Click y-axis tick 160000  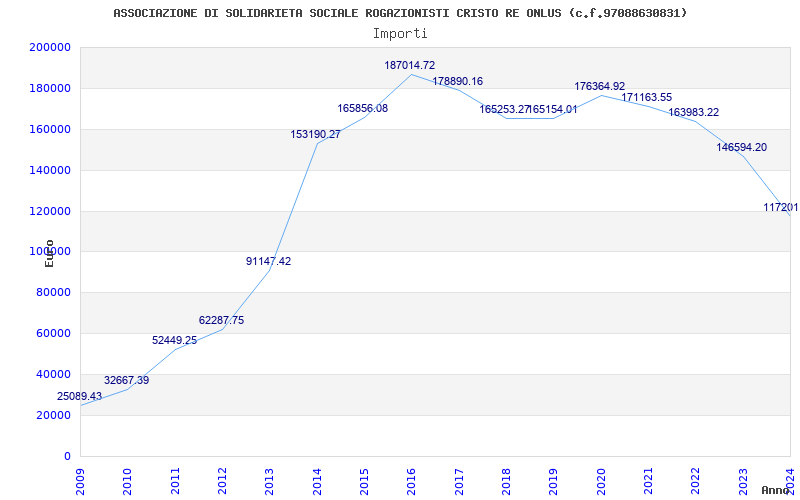click(x=50, y=129)
